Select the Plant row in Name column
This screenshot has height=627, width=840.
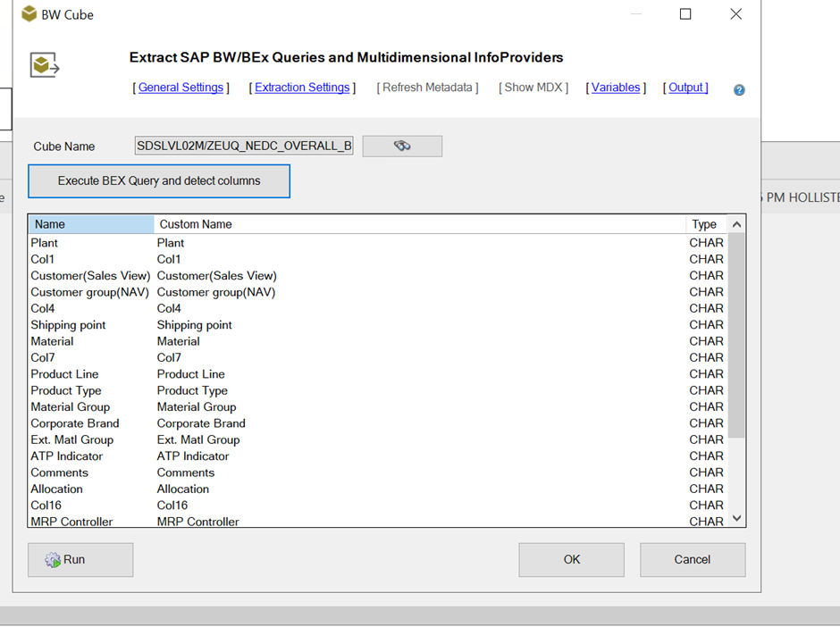[x=45, y=243]
